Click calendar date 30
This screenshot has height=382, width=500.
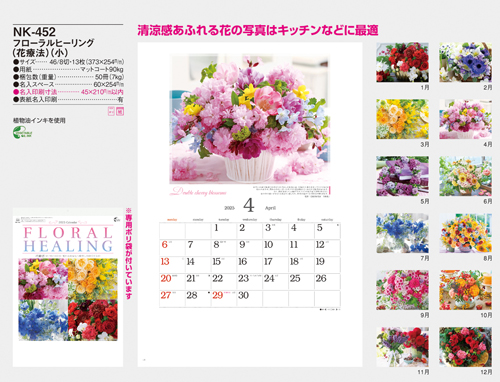(243, 295)
